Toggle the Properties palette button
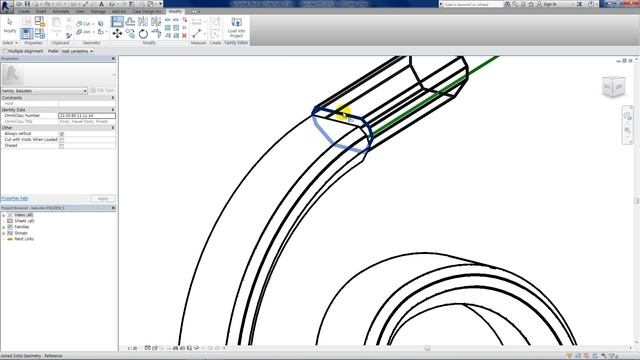This screenshot has width=640, height=360. (x=27, y=33)
